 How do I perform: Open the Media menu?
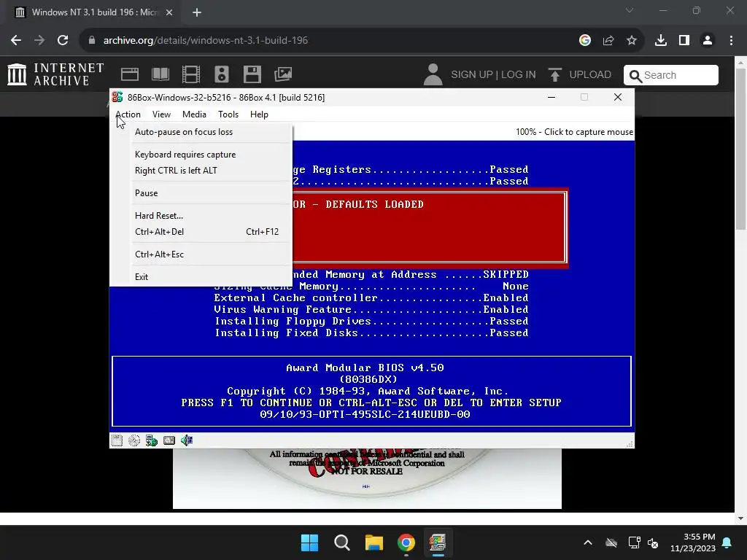[x=194, y=114]
